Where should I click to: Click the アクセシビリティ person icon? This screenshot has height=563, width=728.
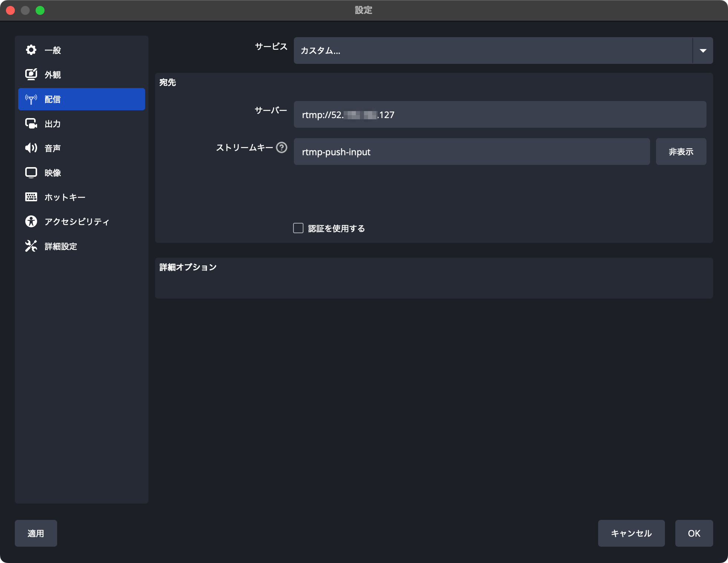click(31, 221)
